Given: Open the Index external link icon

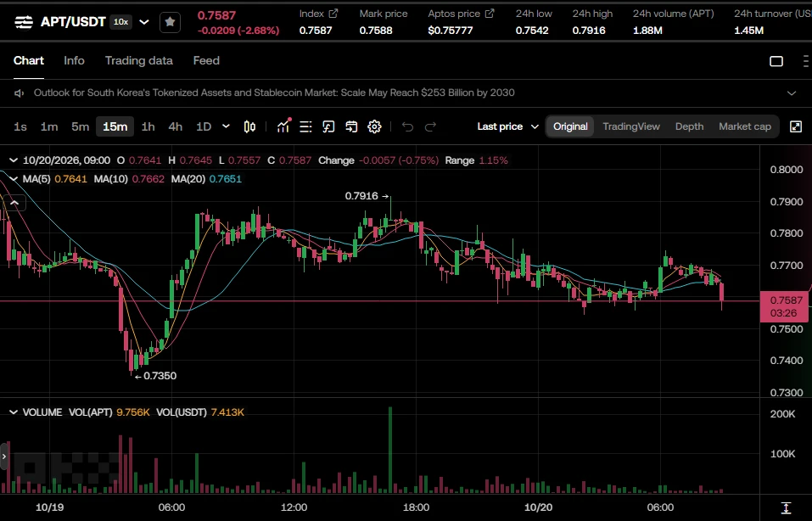Looking at the screenshot, I should pyautogui.click(x=333, y=14).
